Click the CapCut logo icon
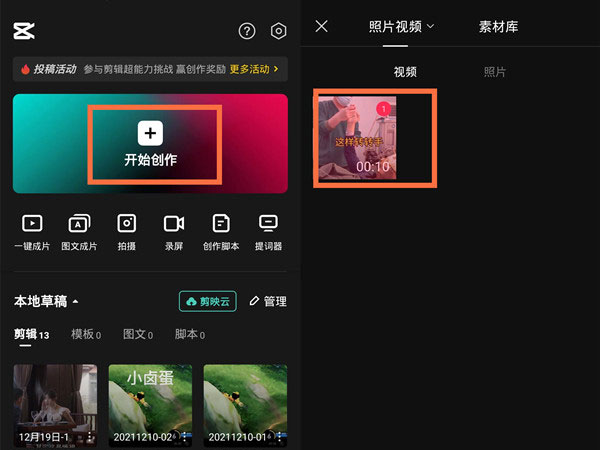The image size is (600, 450). click(24, 31)
